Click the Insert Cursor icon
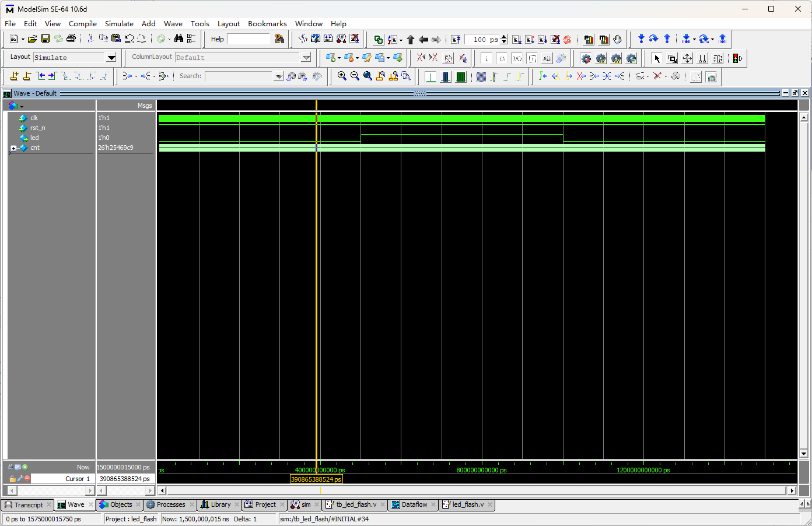The image size is (812, 526). [14, 76]
